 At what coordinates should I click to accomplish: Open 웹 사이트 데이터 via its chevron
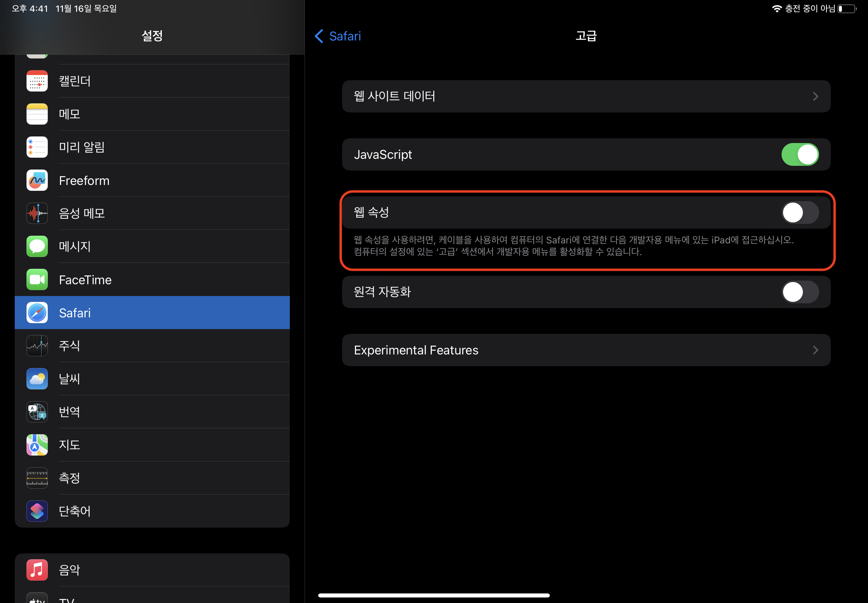coord(815,96)
